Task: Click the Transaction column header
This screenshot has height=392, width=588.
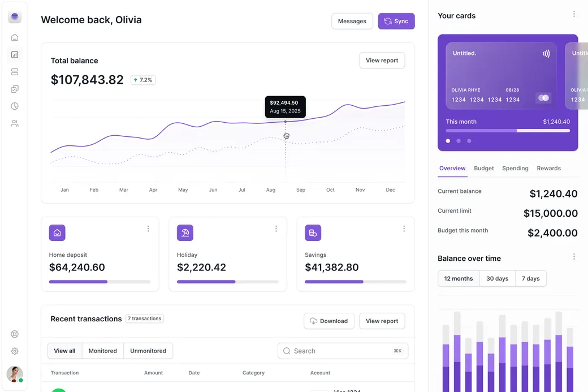Action: pos(64,373)
